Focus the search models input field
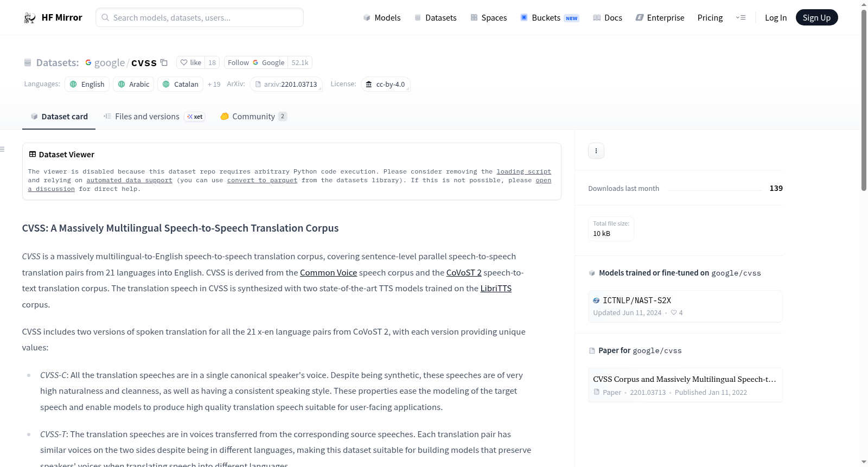This screenshot has width=868, height=467. pos(200,17)
